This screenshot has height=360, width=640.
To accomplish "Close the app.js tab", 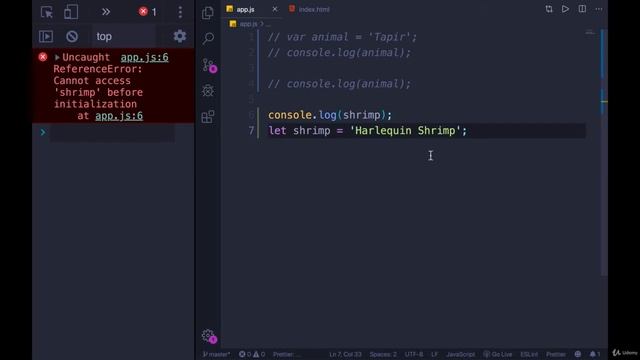I will (275, 9).
